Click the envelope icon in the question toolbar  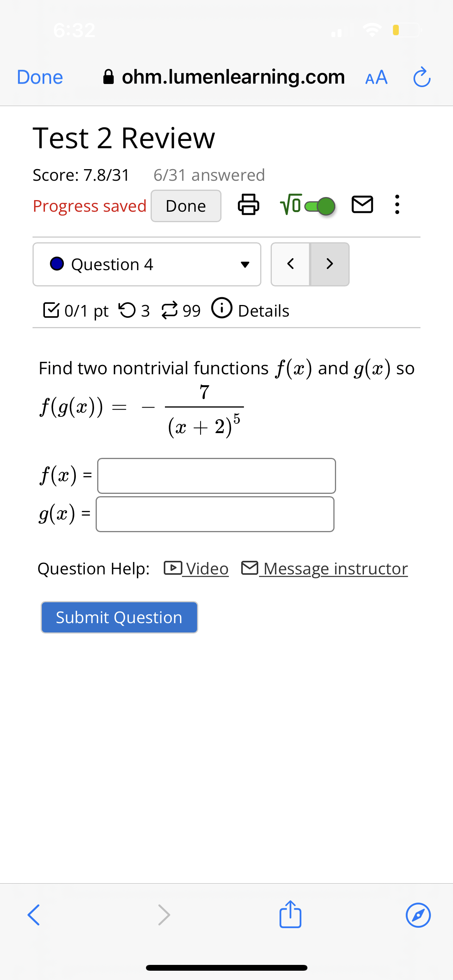363,206
